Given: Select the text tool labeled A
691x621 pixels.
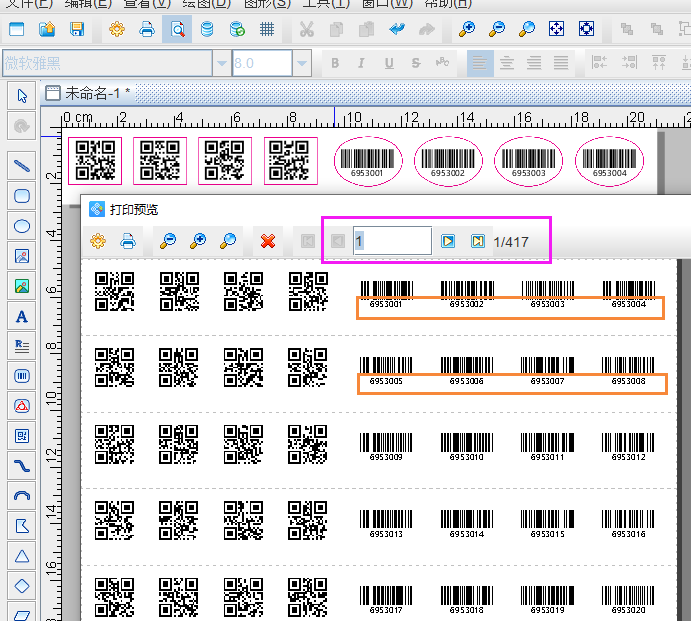Looking at the screenshot, I should click(21, 317).
